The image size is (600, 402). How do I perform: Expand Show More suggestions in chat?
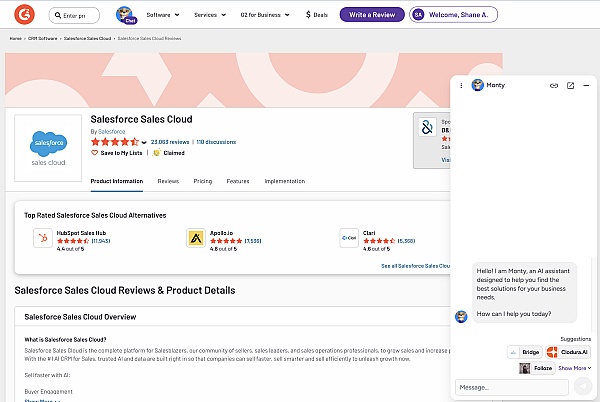(575, 368)
